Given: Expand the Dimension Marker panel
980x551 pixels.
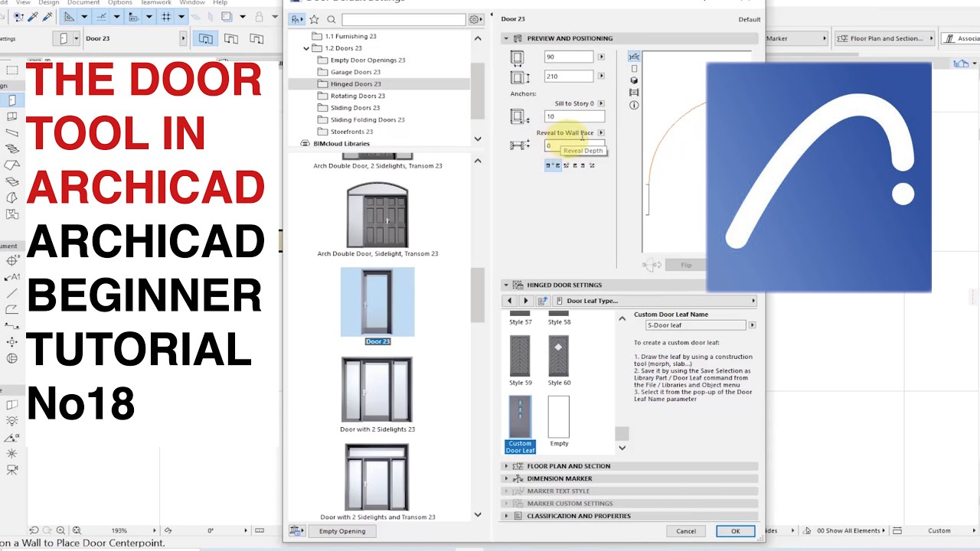Looking at the screenshot, I should coord(506,478).
